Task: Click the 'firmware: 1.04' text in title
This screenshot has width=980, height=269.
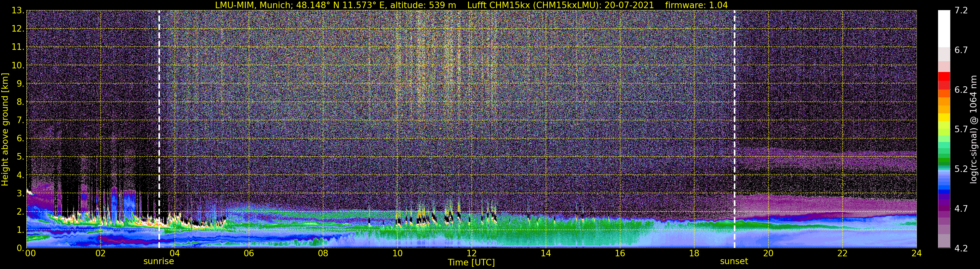Action: point(696,5)
